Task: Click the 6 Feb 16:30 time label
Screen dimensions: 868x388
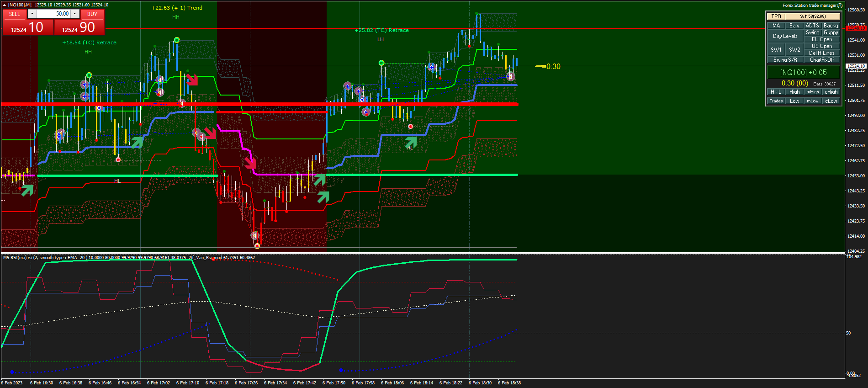Action: [x=42, y=383]
